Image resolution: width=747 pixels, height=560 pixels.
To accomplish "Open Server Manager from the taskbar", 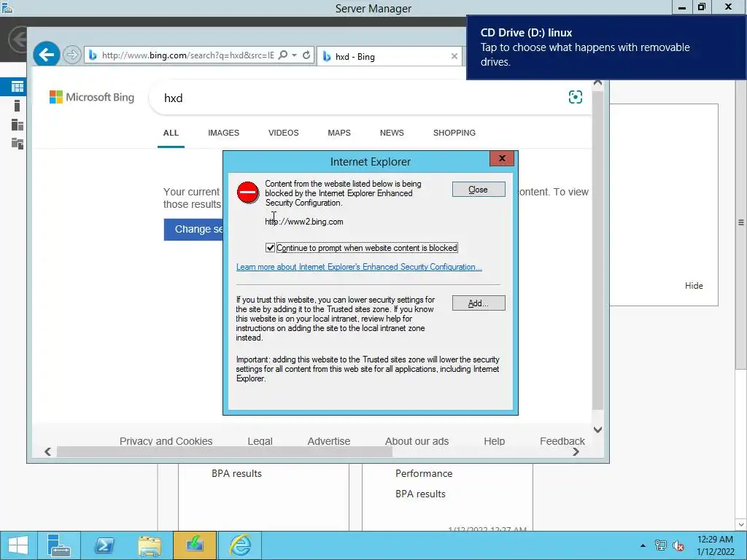I will (59, 545).
